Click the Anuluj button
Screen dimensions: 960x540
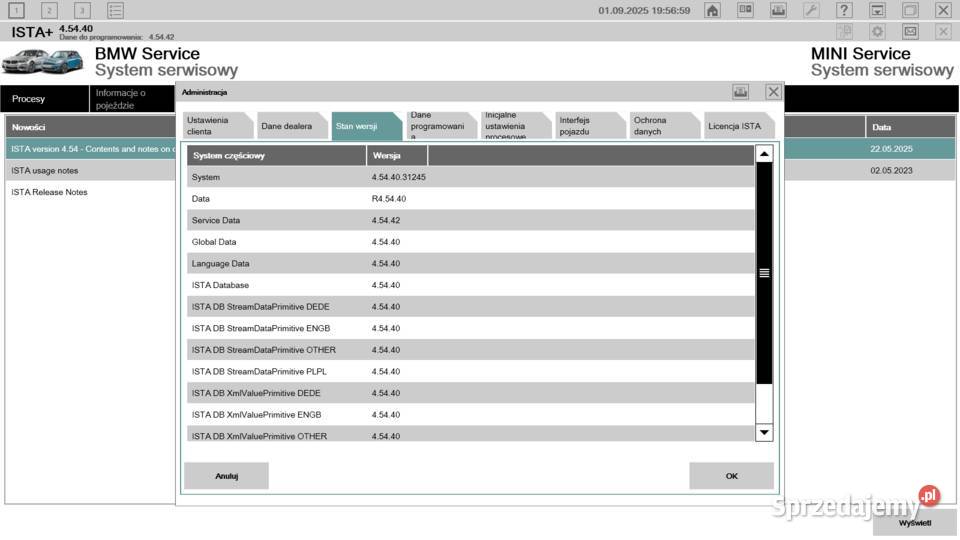pyautogui.click(x=227, y=476)
